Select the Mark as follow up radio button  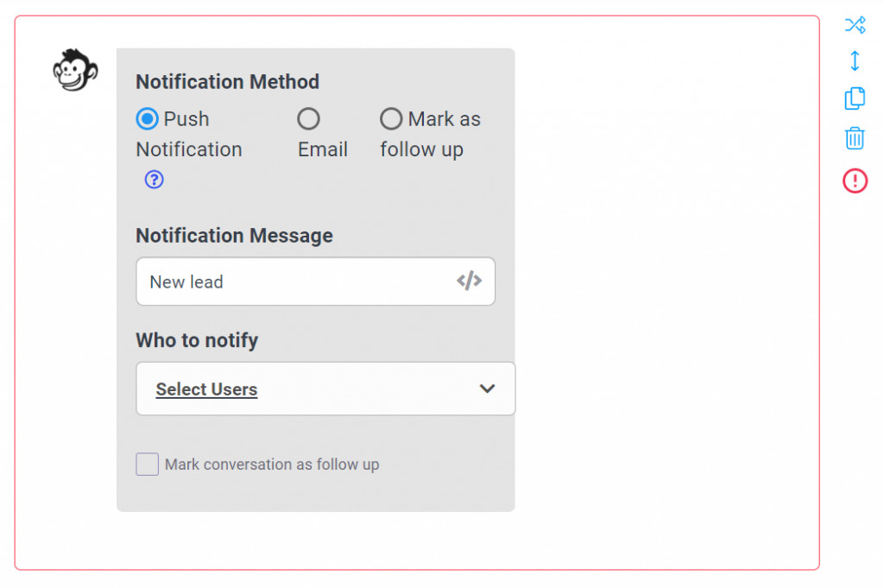(x=391, y=119)
